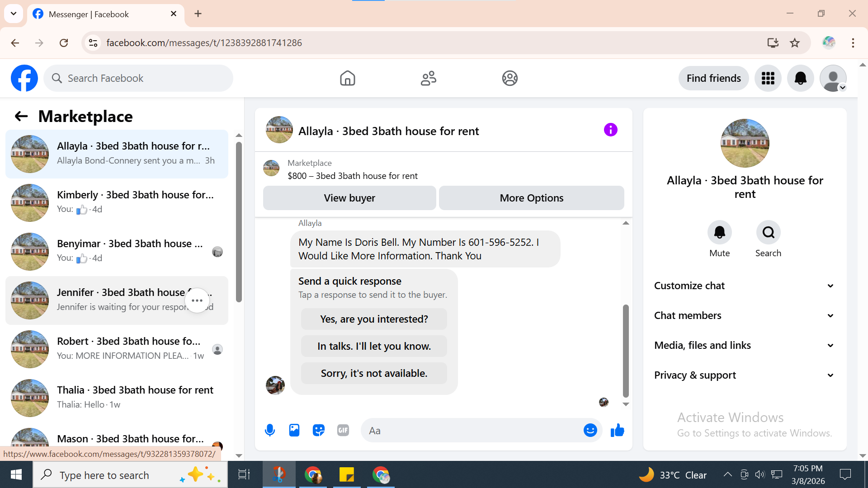Image resolution: width=868 pixels, height=488 pixels.
Task: Attach a photo using the image icon
Action: pyautogui.click(x=294, y=430)
